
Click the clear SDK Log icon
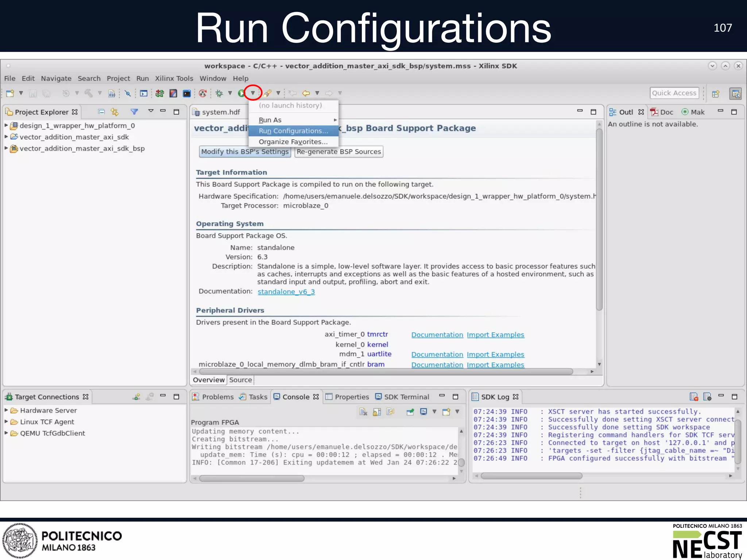694,396
